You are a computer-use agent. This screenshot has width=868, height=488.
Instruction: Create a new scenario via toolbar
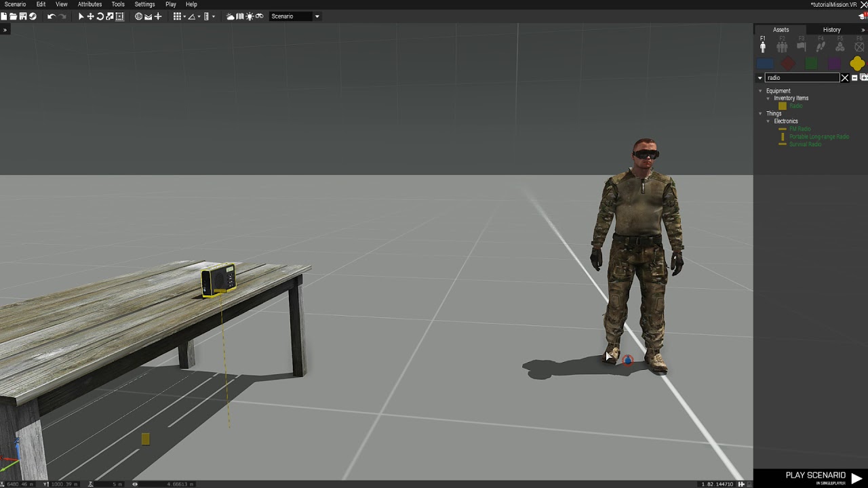coord(4,16)
